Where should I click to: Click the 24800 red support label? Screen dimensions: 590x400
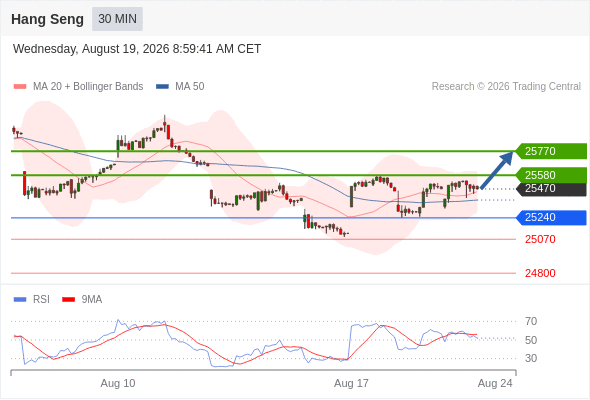pyautogui.click(x=540, y=273)
